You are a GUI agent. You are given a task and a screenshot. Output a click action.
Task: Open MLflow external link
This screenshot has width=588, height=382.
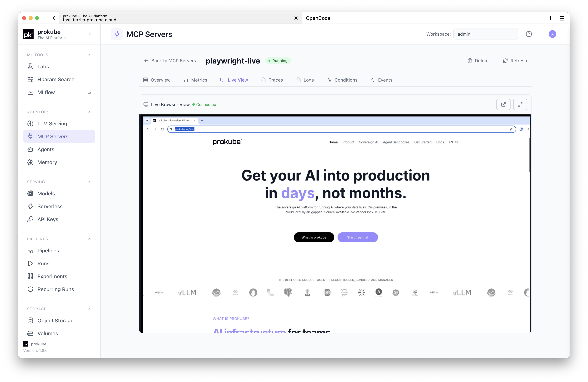pyautogui.click(x=59, y=92)
